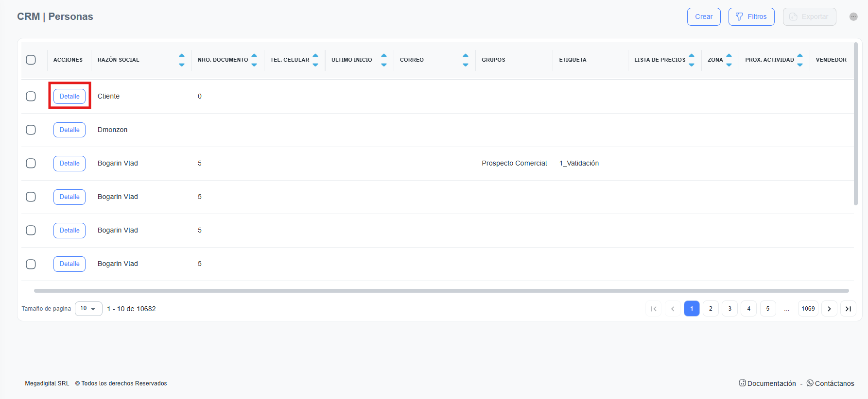
Task: Open the page size dropdown
Action: coord(88,309)
